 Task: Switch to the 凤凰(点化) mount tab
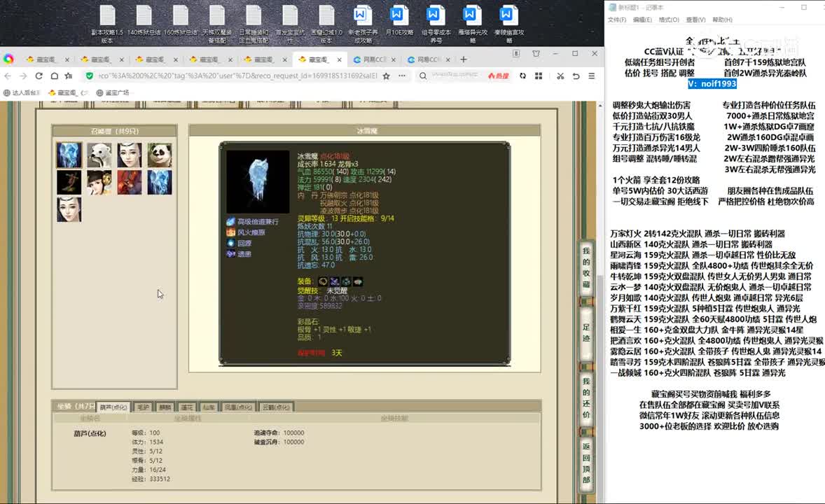238,407
